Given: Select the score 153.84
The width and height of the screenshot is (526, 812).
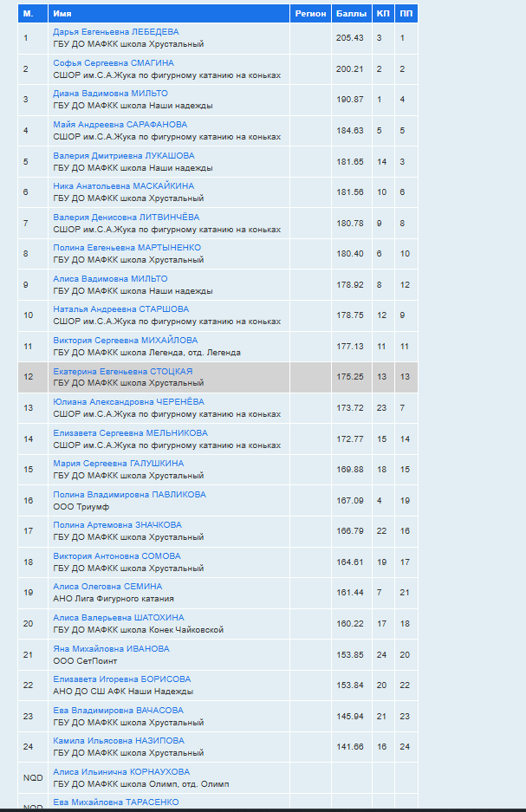Looking at the screenshot, I should click(350, 686).
